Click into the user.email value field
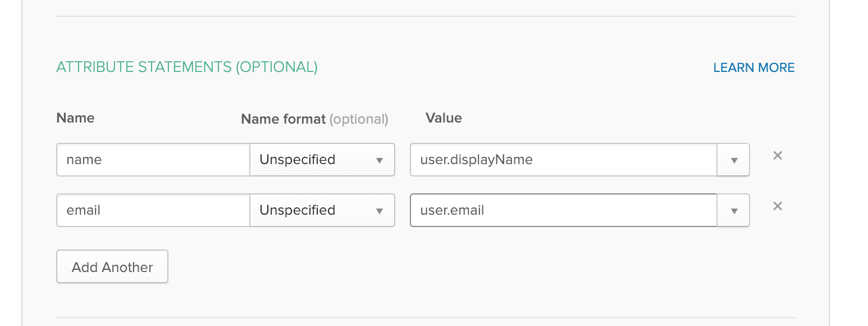This screenshot has width=868, height=326. click(x=563, y=210)
